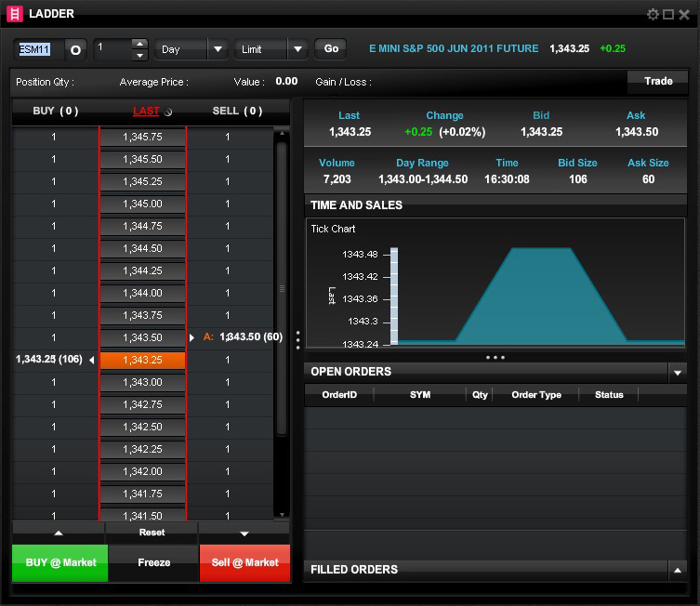Select the ESM11 symbol input field
This screenshot has width=700, height=606.
pos(39,49)
